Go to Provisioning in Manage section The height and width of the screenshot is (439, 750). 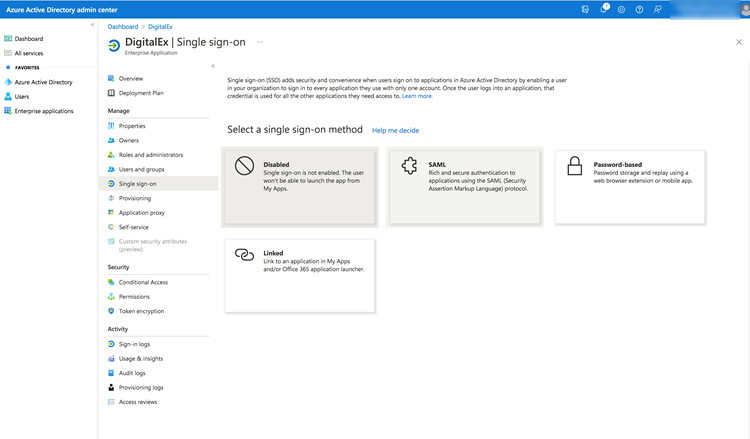point(135,198)
